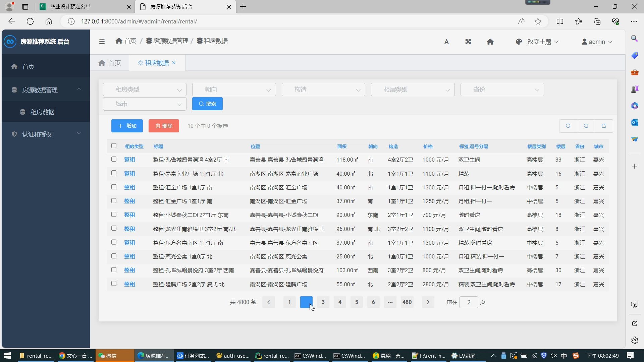The width and height of the screenshot is (644, 362).
Task: Click the home icon in the top header
Action: [490, 42]
